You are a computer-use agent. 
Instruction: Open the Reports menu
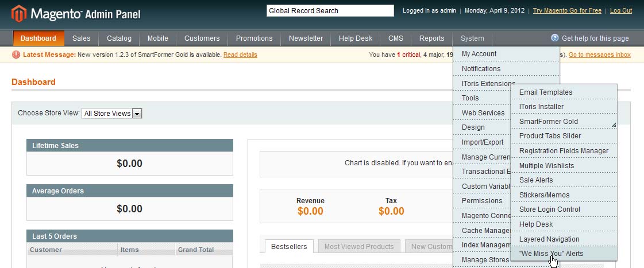431,38
